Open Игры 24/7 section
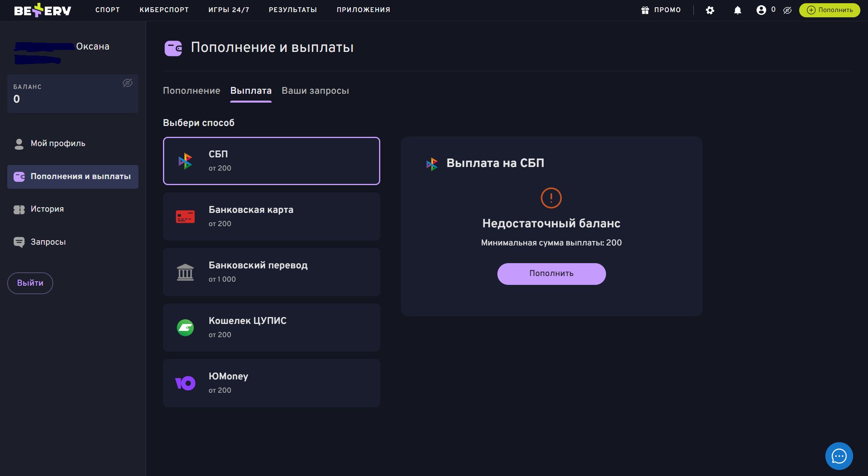 [229, 10]
